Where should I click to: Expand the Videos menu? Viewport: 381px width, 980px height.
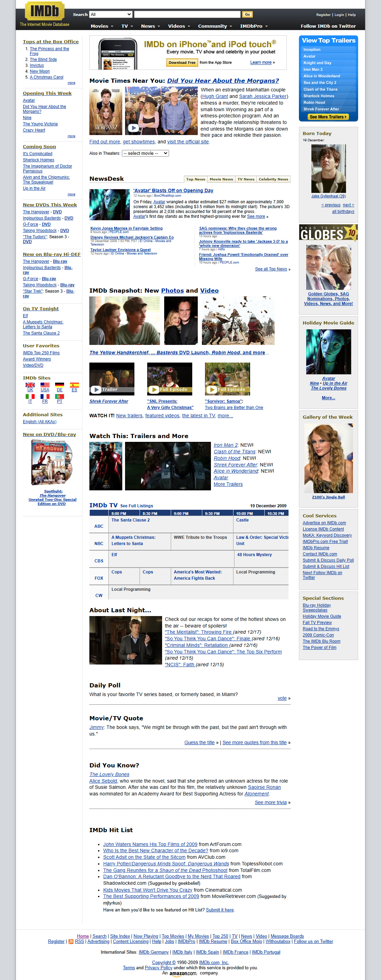point(179,26)
